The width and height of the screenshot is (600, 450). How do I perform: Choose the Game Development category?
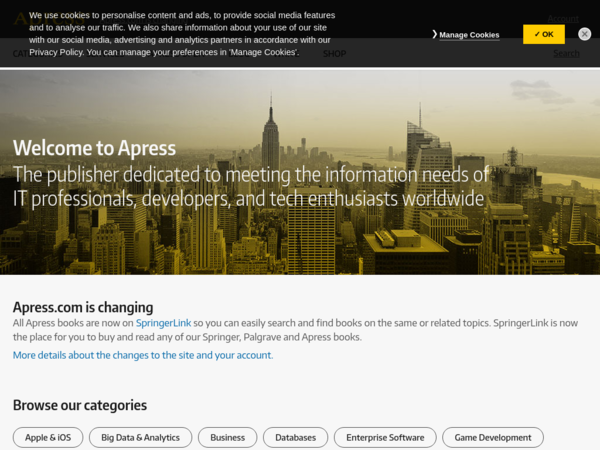coord(493,437)
